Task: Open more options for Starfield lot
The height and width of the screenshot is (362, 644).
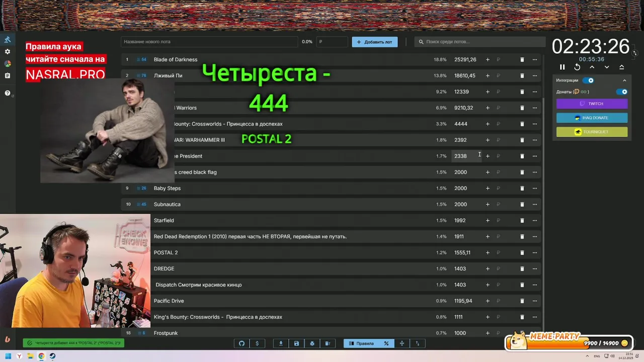Action: [535, 220]
